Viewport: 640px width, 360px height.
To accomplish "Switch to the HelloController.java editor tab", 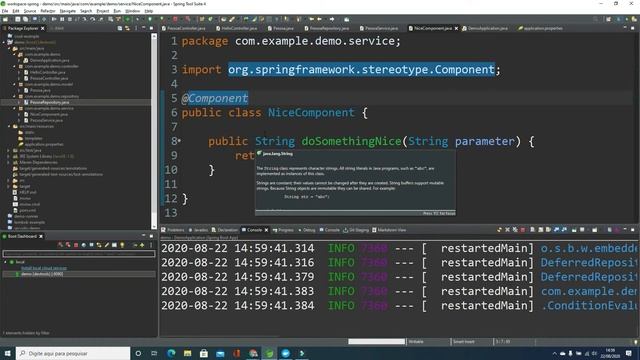I will tap(237, 28).
